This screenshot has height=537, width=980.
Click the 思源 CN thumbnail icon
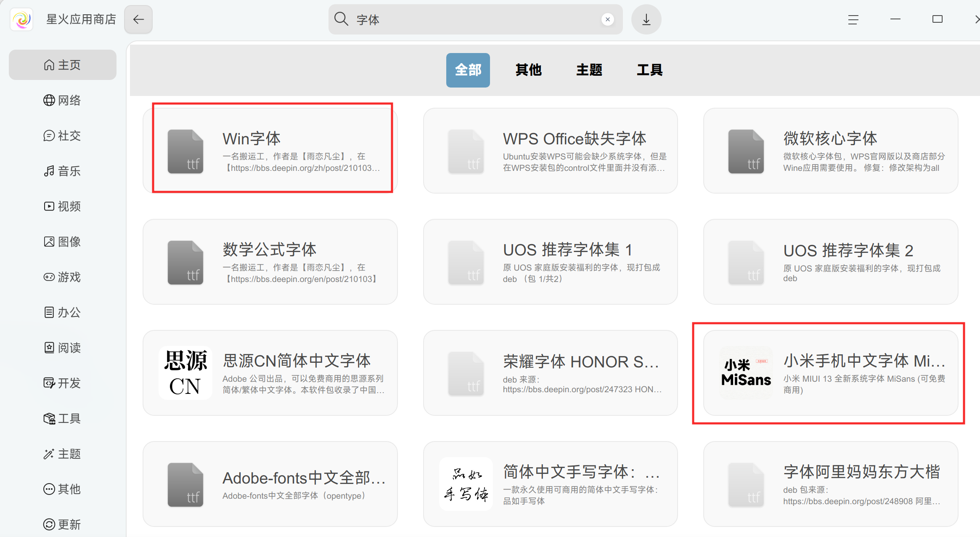click(185, 373)
